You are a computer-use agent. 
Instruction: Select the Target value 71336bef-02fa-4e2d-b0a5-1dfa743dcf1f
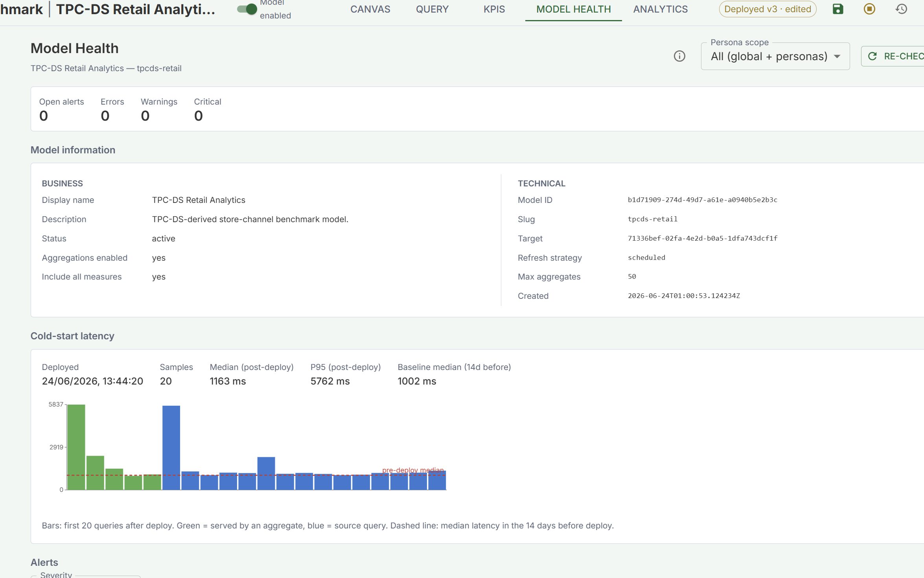tap(702, 238)
